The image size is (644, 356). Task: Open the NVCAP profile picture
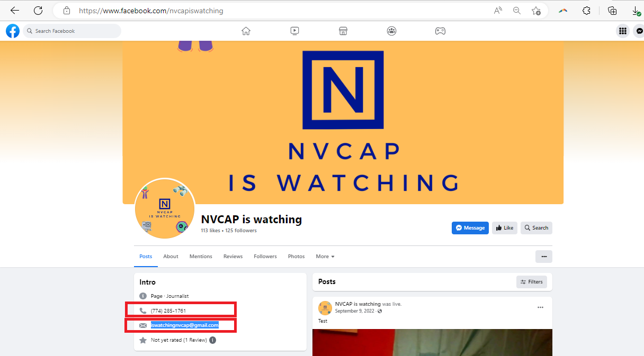click(165, 208)
